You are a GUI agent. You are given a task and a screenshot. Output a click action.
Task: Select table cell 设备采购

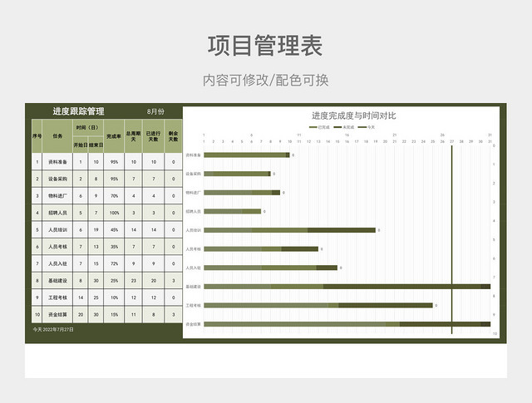(x=57, y=179)
